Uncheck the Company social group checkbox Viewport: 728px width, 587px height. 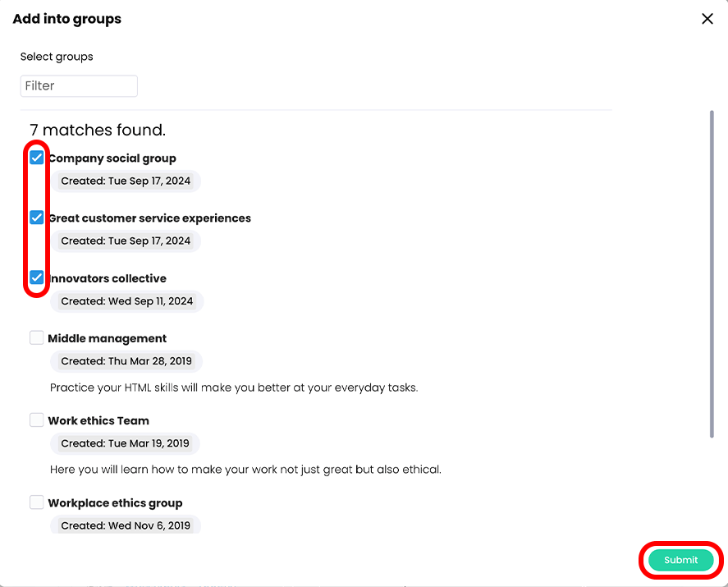(37, 157)
